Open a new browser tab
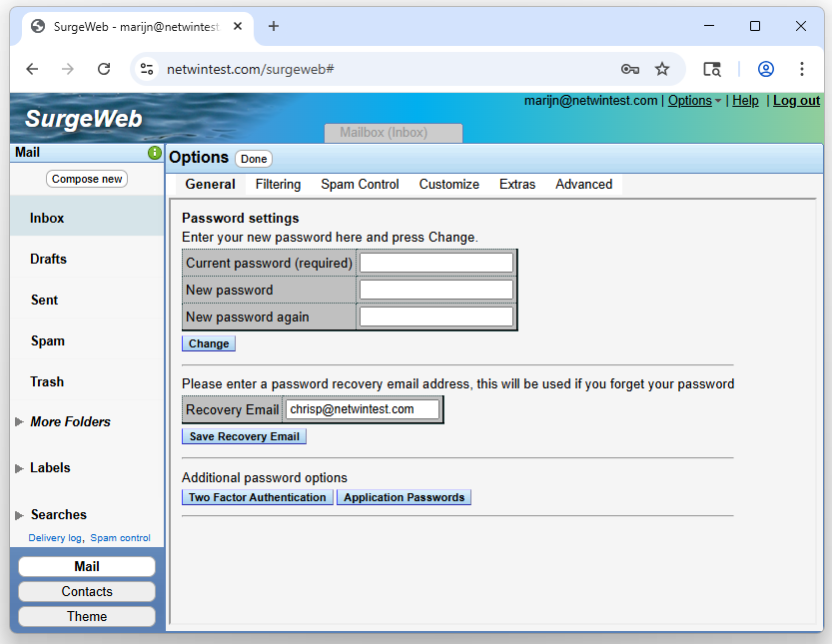This screenshot has height=644, width=832. [274, 26]
